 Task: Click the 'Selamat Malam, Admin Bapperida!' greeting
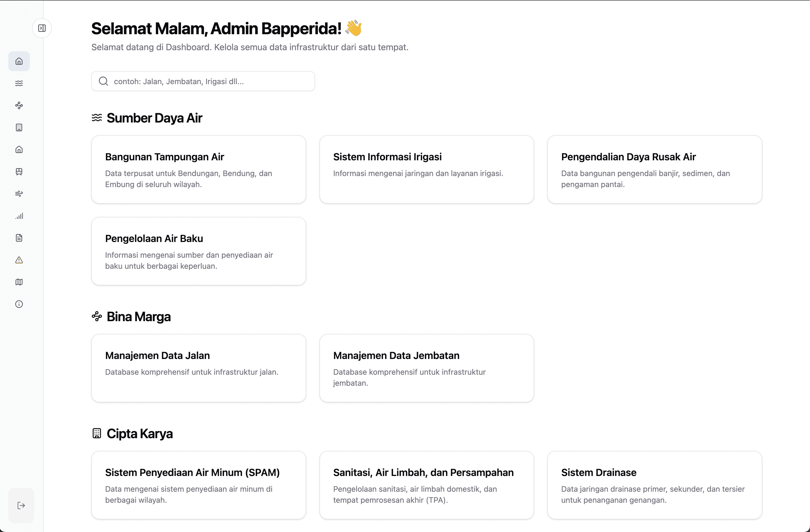(217, 29)
